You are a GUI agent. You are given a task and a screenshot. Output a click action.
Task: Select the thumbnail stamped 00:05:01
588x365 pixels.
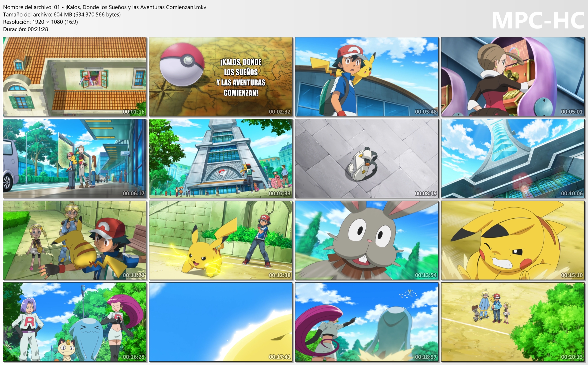tap(513, 77)
